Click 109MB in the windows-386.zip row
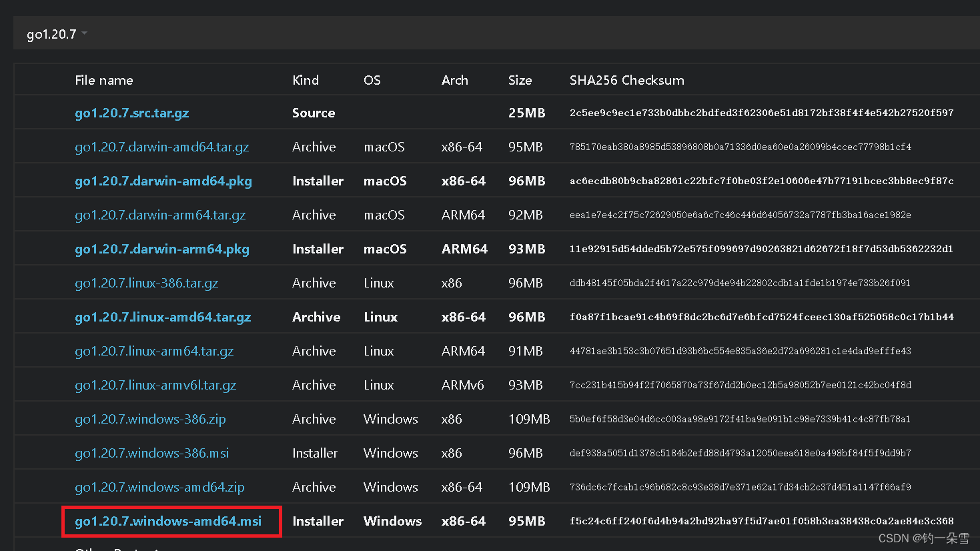The image size is (980, 551). 529,419
